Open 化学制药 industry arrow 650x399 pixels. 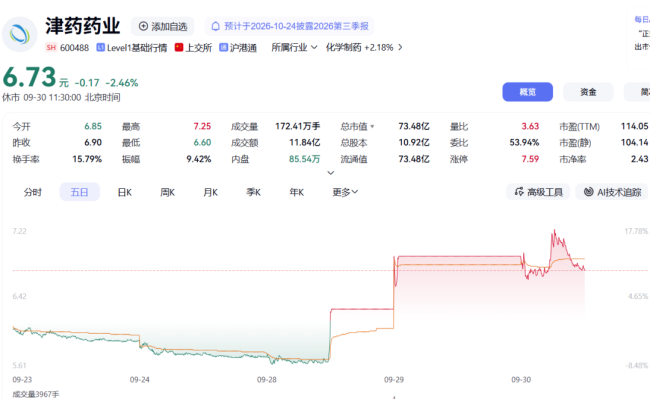click(400, 48)
